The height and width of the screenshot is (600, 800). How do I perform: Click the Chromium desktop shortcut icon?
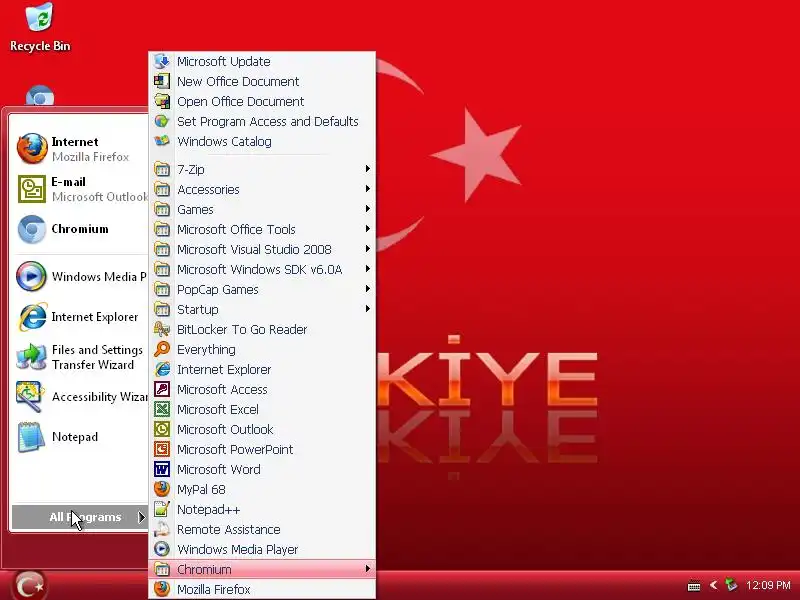(x=39, y=96)
